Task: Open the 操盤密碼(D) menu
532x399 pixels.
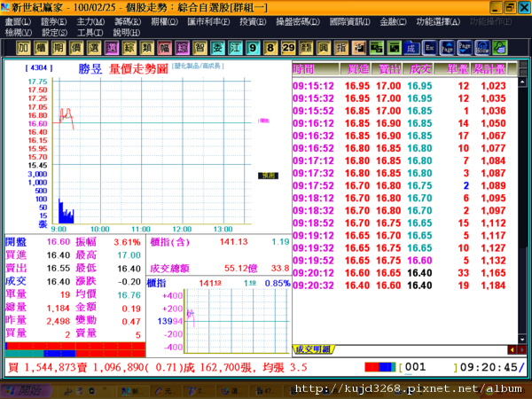Action: (298, 22)
